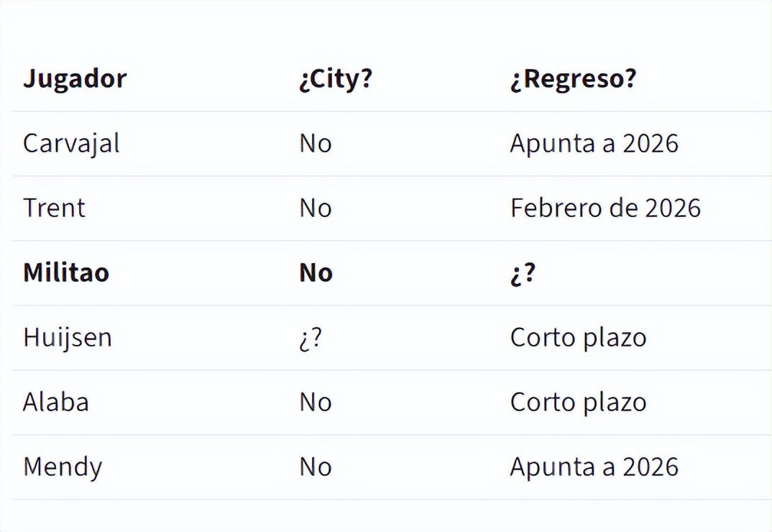Screen dimensions: 772x532
Task: Select the Mendy player name
Action: click(63, 467)
